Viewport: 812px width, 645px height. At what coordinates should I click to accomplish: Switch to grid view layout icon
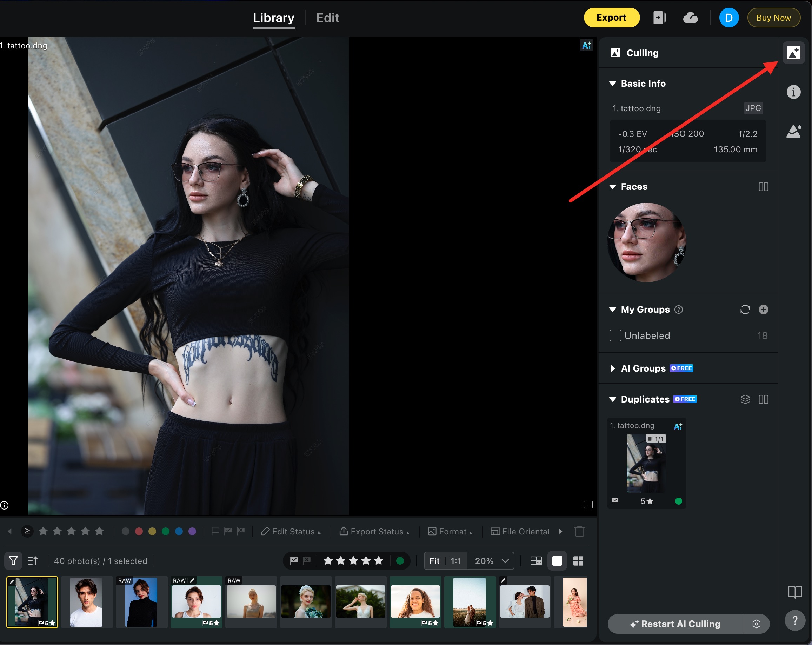(x=578, y=561)
